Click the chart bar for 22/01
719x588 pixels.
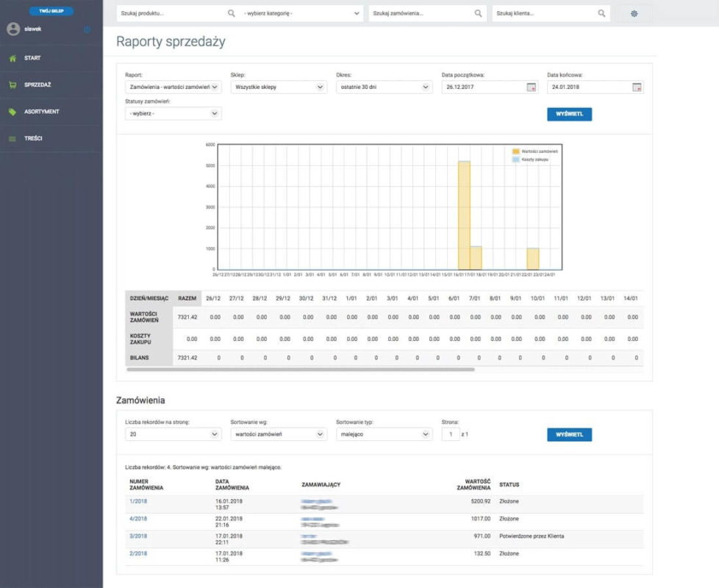pyautogui.click(x=533, y=259)
